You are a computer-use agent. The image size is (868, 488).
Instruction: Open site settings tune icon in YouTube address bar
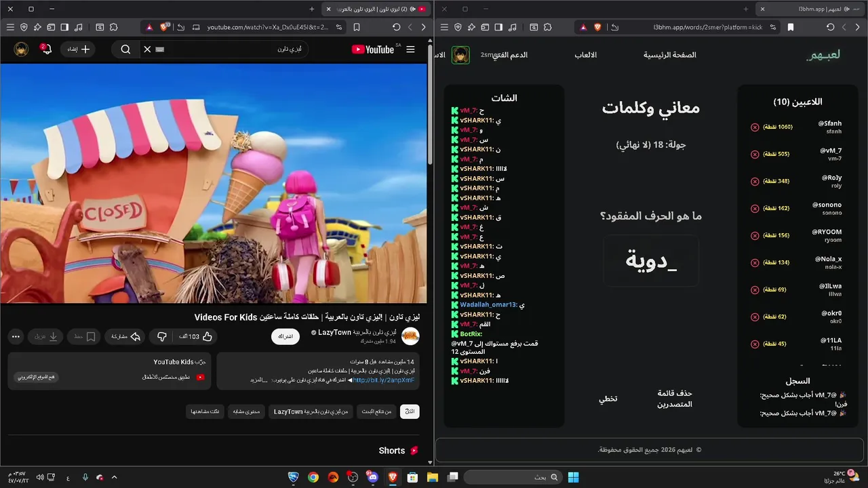[x=339, y=27]
